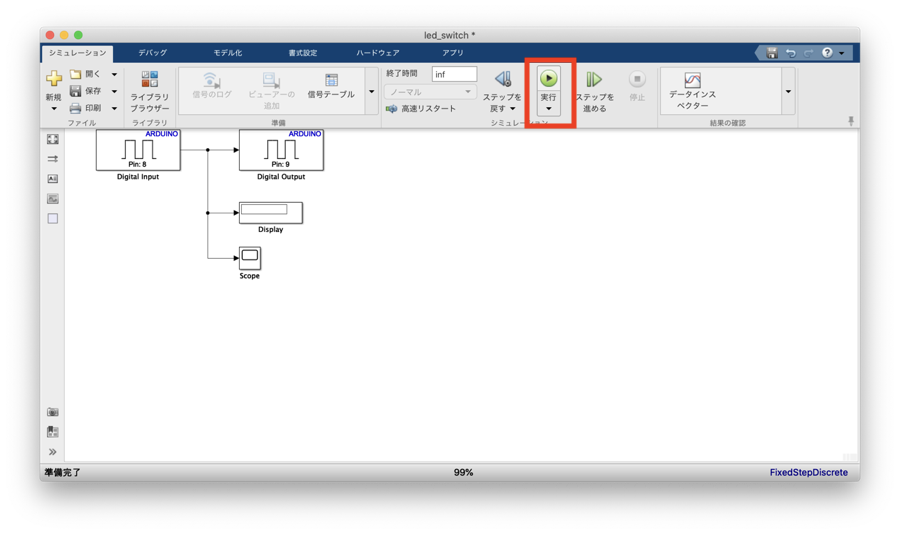
Task: Click the fit-to-view icon in left palette
Action: click(x=53, y=140)
